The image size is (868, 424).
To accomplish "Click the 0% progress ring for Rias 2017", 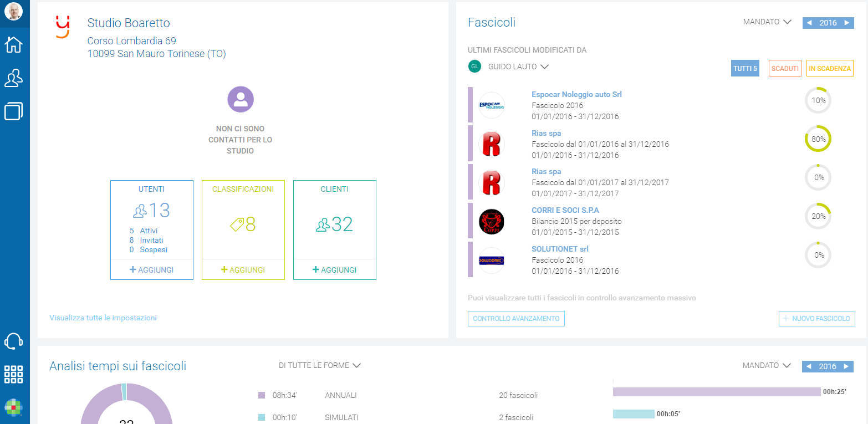I will pos(818,177).
